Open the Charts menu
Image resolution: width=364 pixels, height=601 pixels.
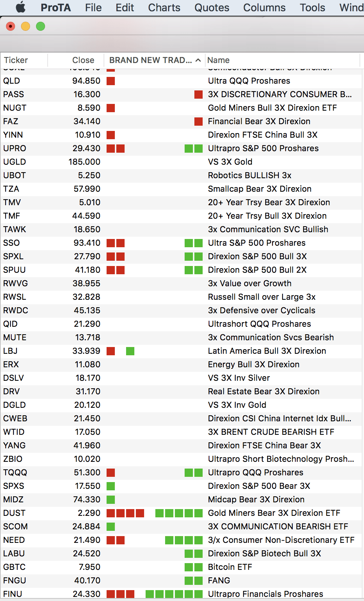click(x=164, y=8)
